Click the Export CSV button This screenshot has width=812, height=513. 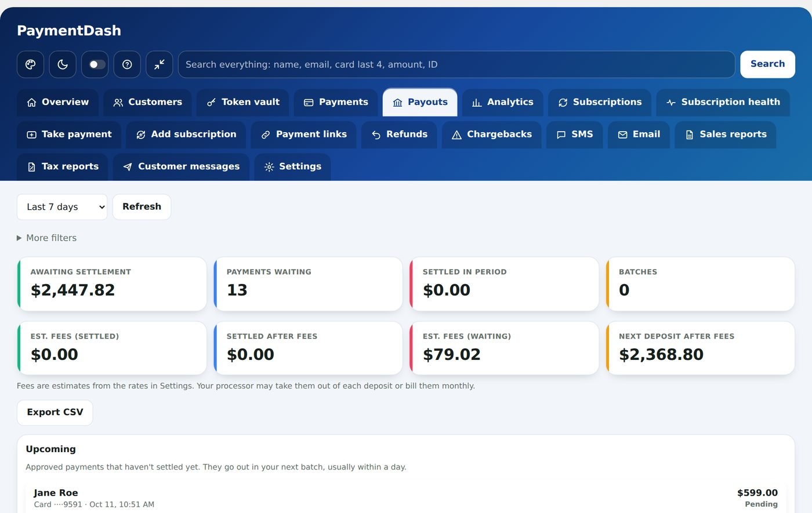(55, 413)
